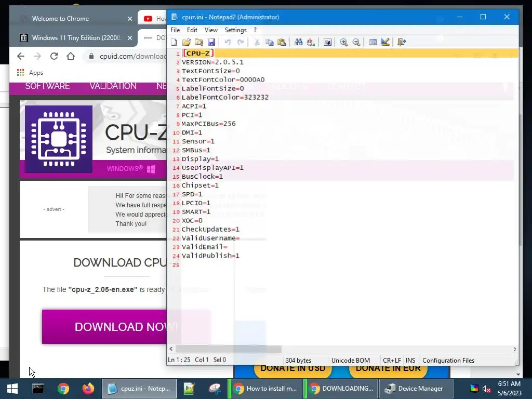The image size is (532, 399).
Task: Go back in Chrome
Action: 21,56
